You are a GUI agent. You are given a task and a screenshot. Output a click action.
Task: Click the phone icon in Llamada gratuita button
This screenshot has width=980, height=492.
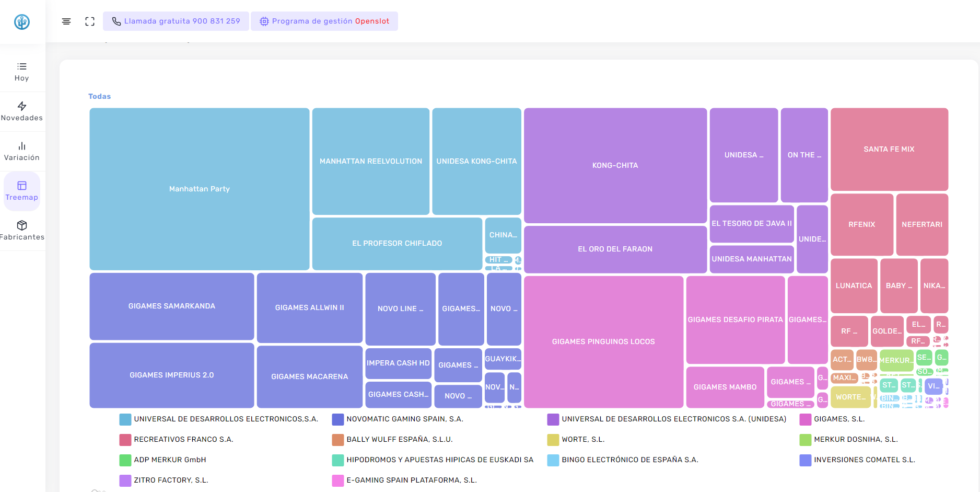point(116,21)
